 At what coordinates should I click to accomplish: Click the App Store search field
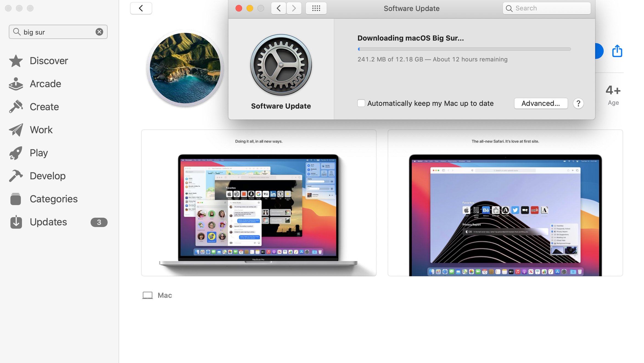[58, 32]
